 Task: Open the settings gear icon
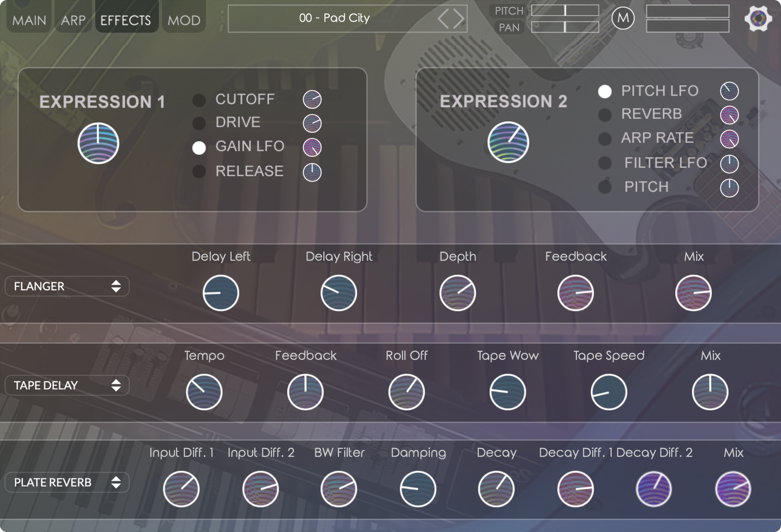pyautogui.click(x=758, y=19)
